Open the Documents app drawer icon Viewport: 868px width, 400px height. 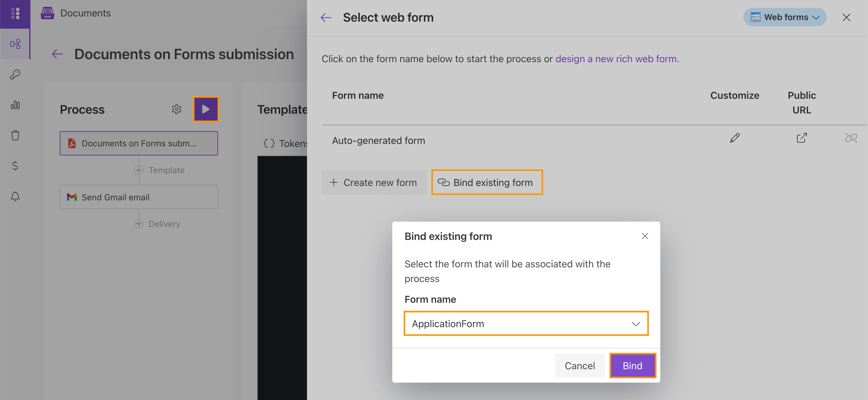point(48,13)
